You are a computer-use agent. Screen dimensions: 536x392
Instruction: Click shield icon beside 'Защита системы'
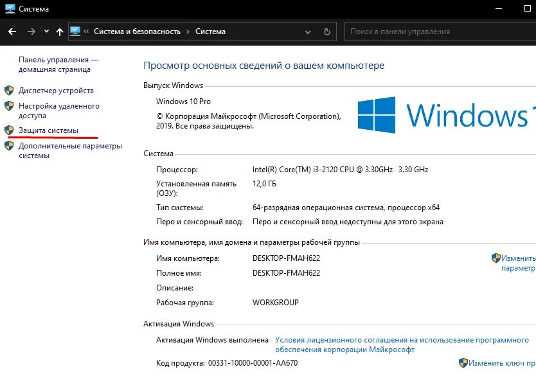pos(9,130)
